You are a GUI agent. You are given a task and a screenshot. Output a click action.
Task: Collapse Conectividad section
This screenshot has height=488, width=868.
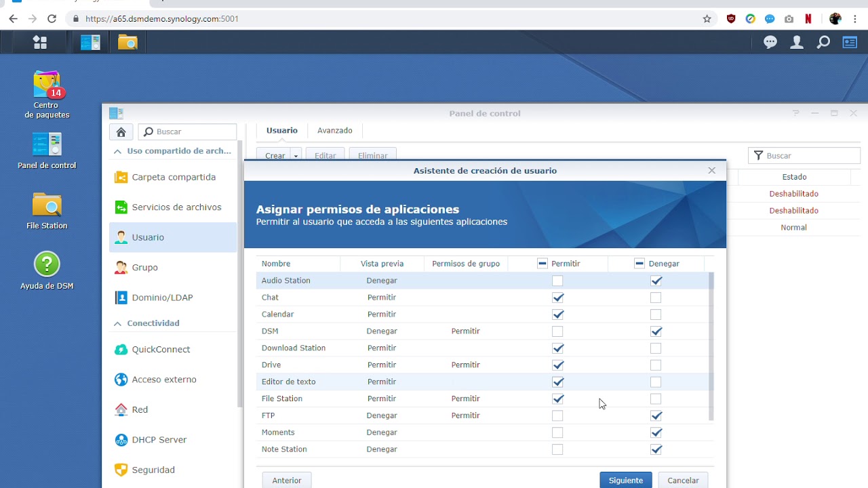pyautogui.click(x=117, y=323)
